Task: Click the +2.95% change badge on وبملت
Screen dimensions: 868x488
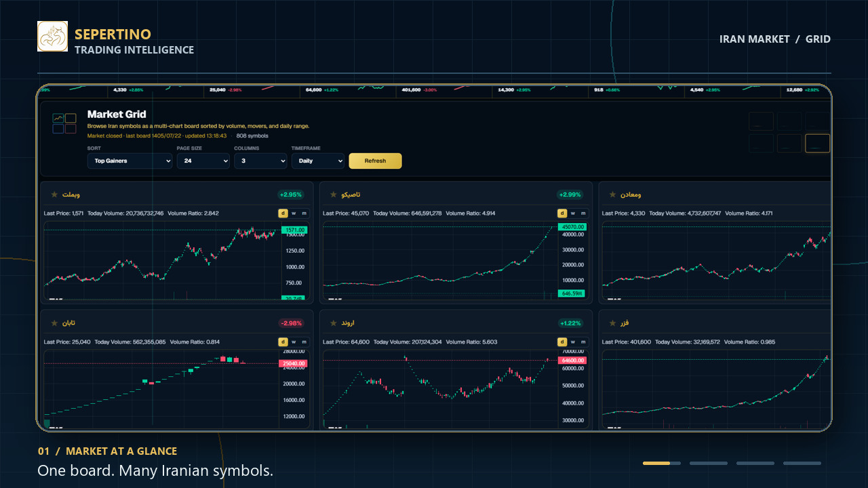Action: 291,195
